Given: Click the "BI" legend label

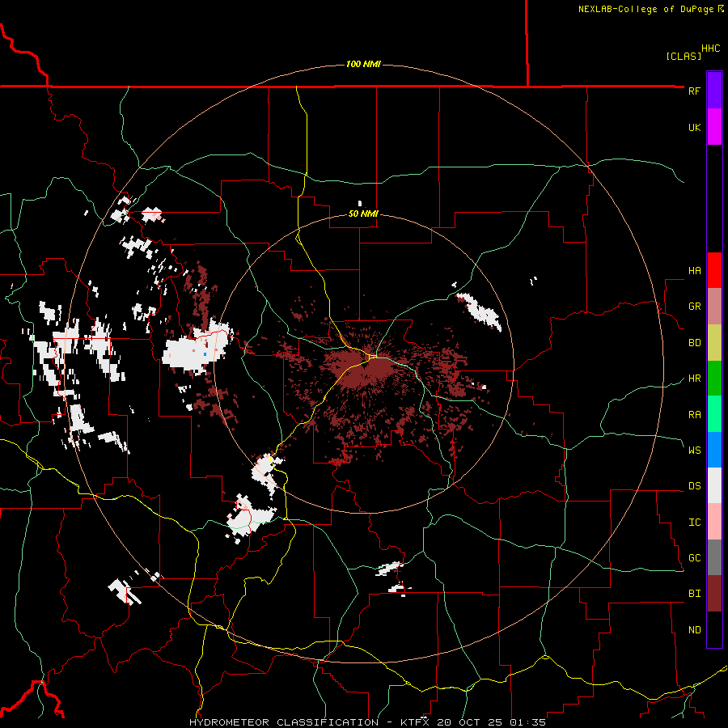Looking at the screenshot, I should [694, 594].
